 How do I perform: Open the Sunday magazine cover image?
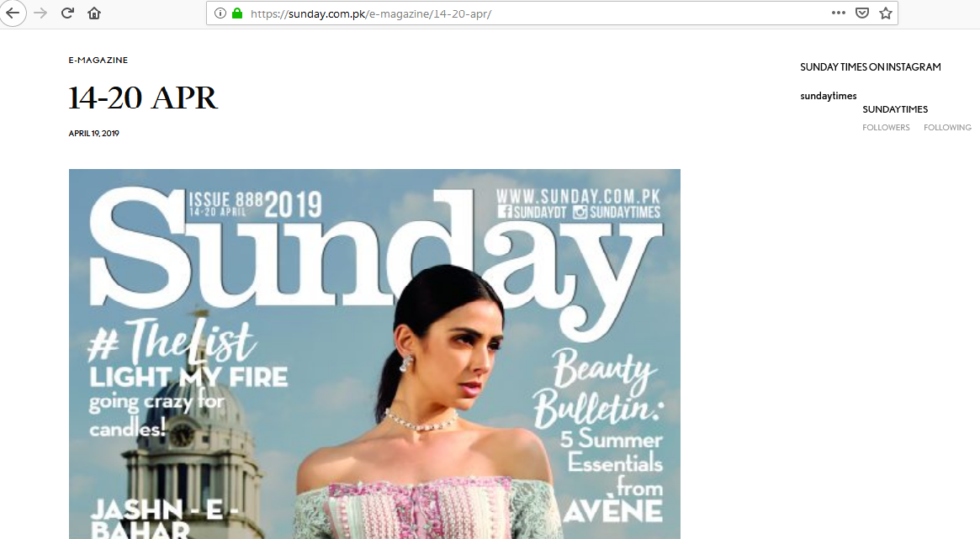pyautogui.click(x=374, y=354)
